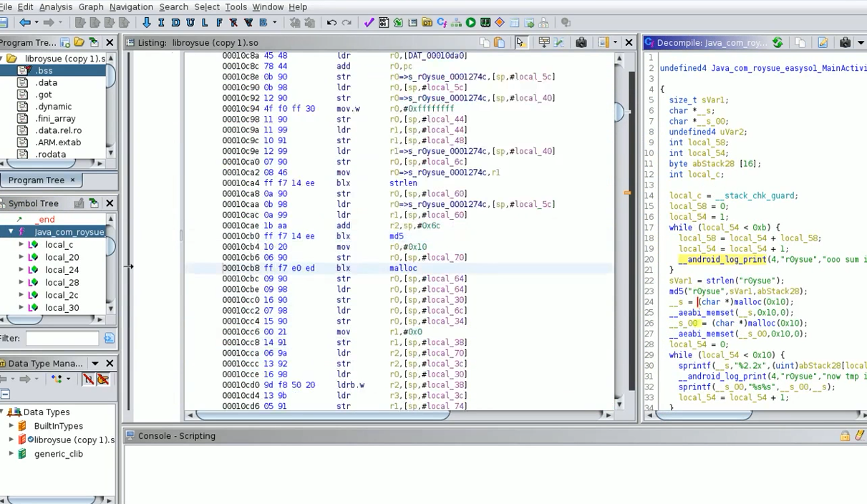
Task: Expand the local_c node in Symbol Tree
Action: click(21, 245)
